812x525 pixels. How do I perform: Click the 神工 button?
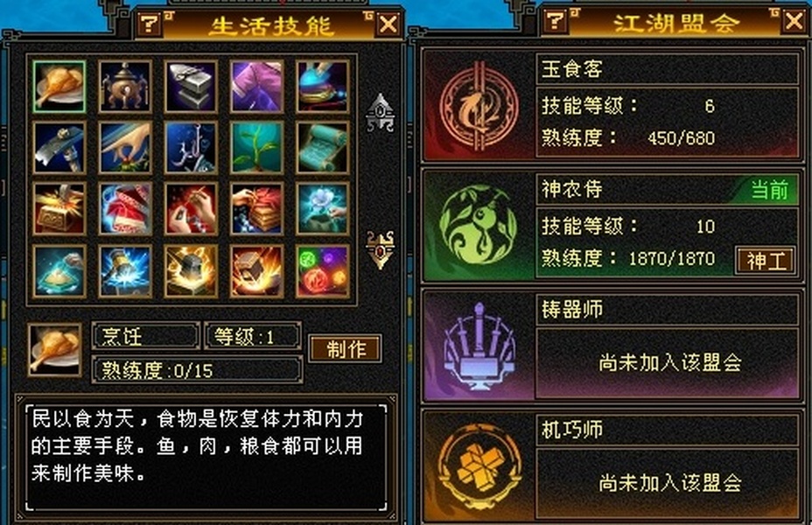point(766,261)
